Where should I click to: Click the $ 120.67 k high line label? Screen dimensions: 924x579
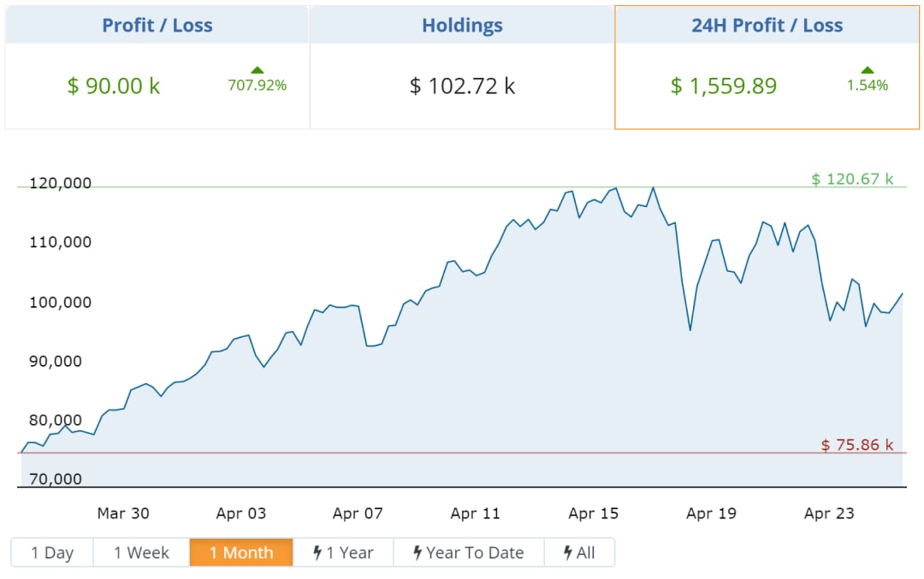852,179
